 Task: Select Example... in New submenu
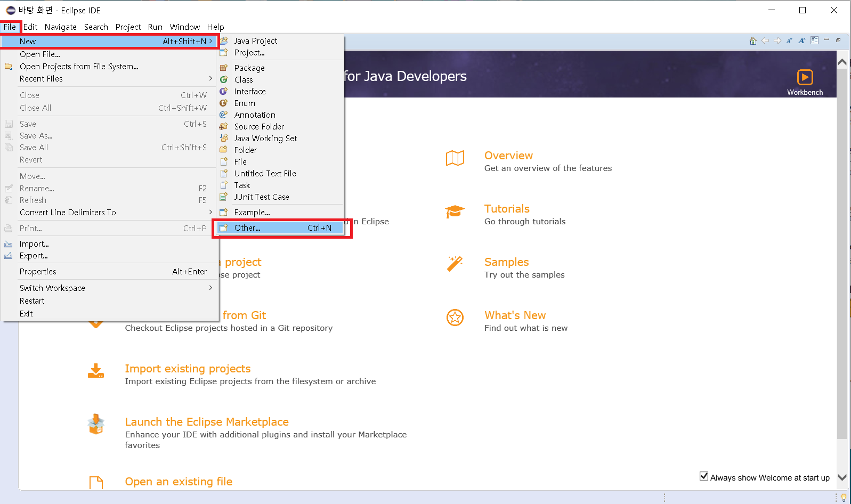[280, 212]
